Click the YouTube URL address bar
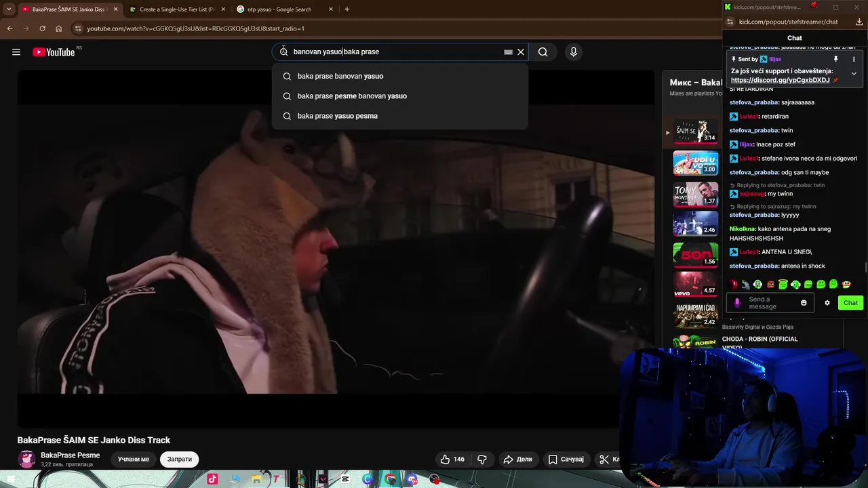The image size is (868, 488). tap(393, 28)
